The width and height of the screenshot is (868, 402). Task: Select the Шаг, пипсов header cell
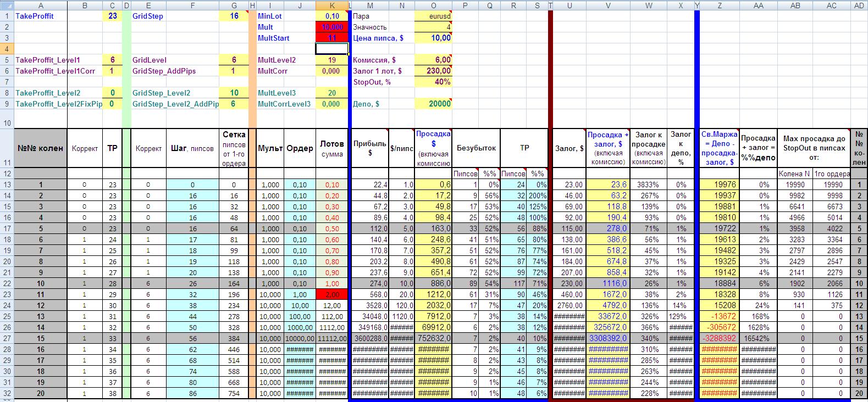(192, 148)
